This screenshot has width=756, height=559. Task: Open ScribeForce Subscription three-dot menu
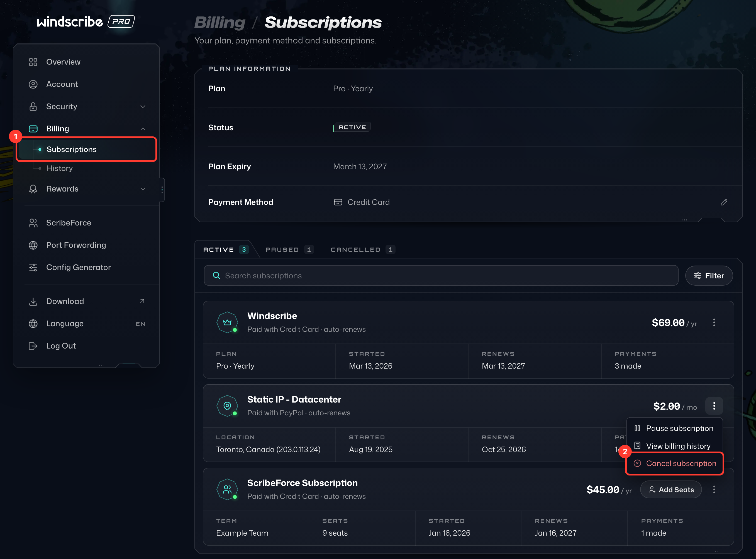pyautogui.click(x=714, y=489)
